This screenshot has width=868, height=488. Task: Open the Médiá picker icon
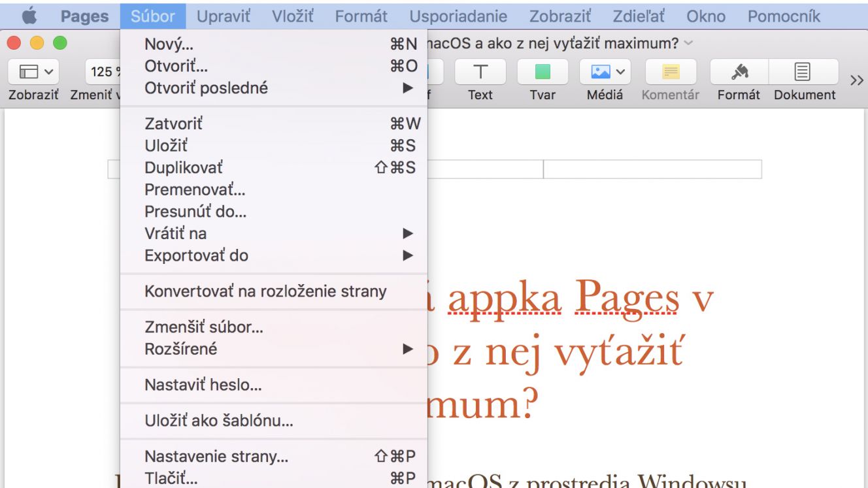pyautogui.click(x=605, y=72)
